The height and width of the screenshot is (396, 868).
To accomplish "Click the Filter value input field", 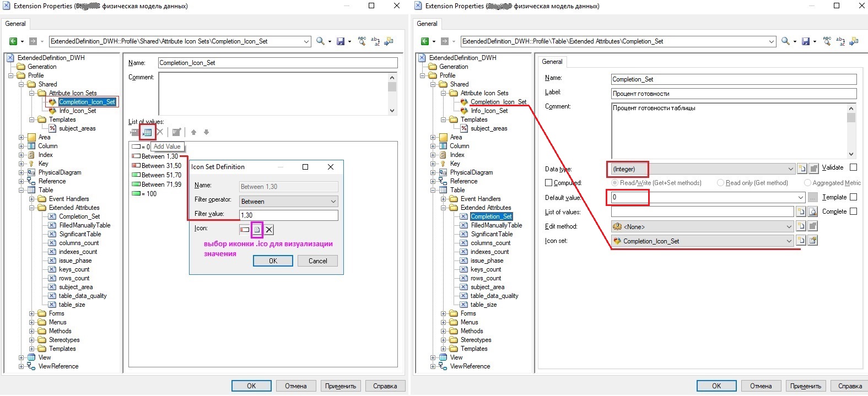I will click(289, 215).
